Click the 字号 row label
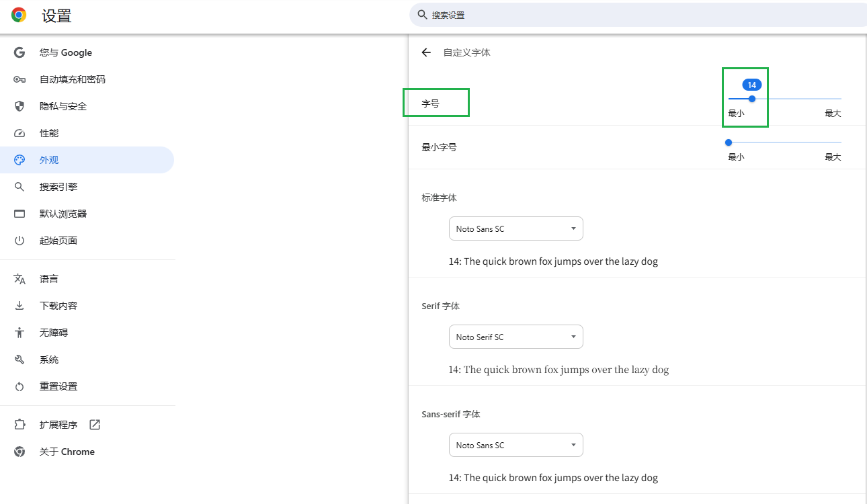This screenshot has height=504, width=867. (430, 103)
